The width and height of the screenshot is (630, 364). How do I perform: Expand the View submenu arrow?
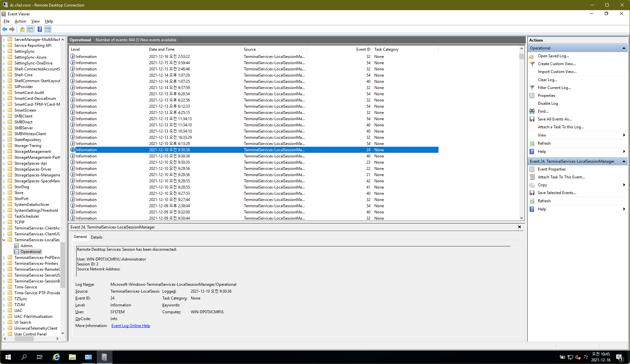pyautogui.click(x=624, y=135)
